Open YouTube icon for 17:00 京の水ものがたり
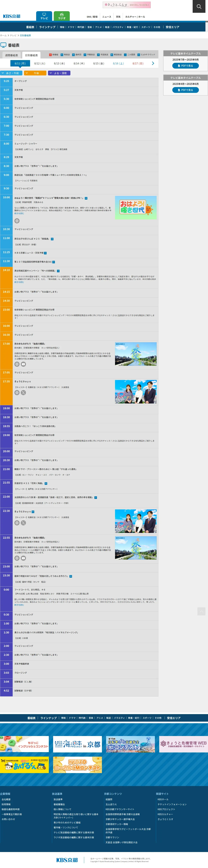The height and width of the screenshot is (868, 208). (23, 364)
